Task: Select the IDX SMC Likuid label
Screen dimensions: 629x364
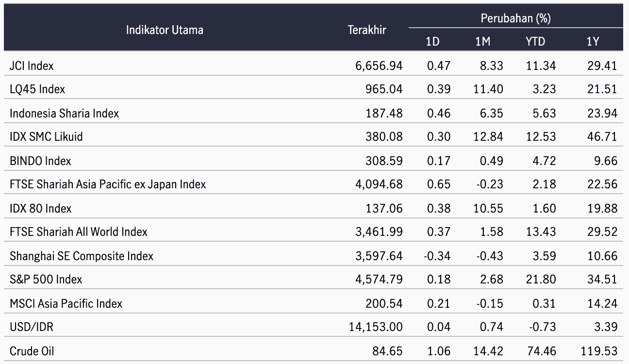Action: click(x=46, y=136)
